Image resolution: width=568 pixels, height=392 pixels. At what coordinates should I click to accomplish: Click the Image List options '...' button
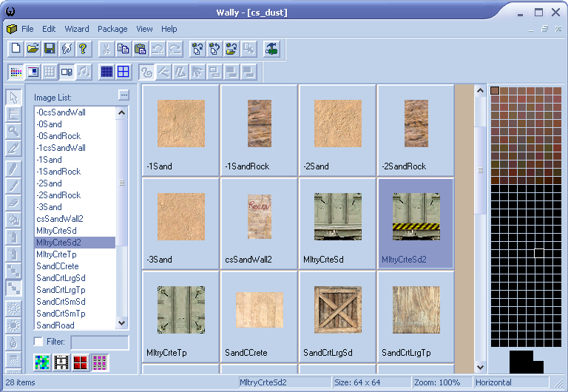coord(123,95)
